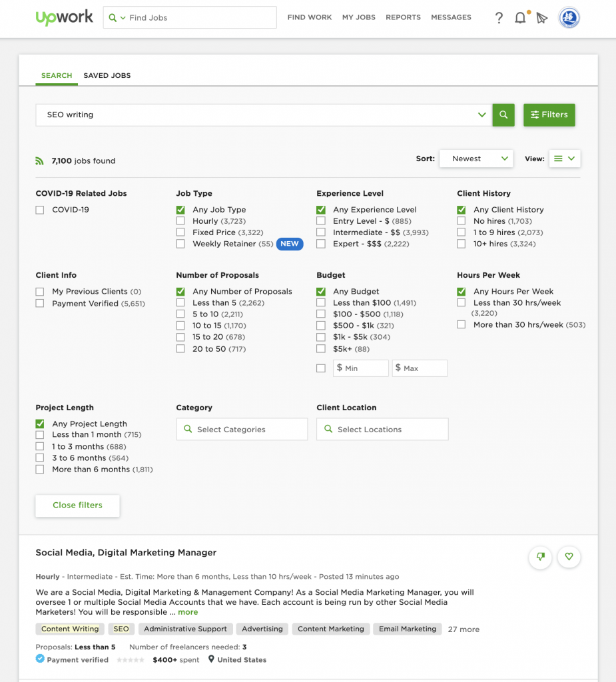The height and width of the screenshot is (682, 616).
Task: Check More than 30 hrs/week
Action: pos(462,324)
